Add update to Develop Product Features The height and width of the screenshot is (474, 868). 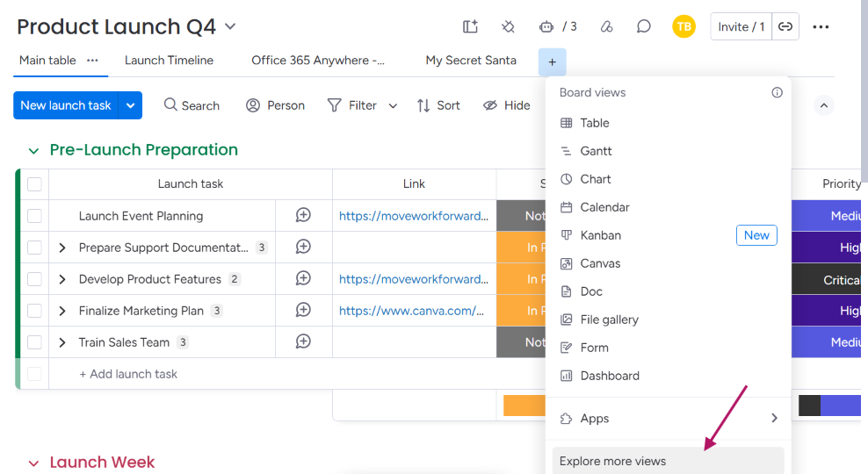pyautogui.click(x=303, y=278)
